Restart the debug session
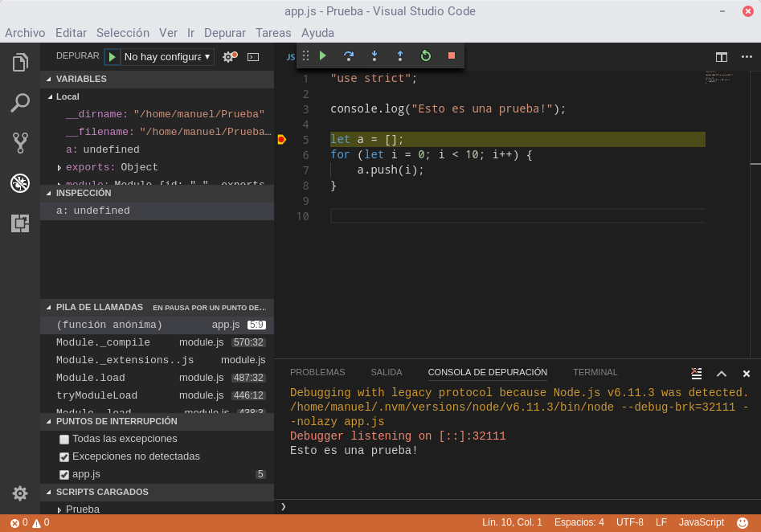Screen dimensions: 761x532 point(426,55)
